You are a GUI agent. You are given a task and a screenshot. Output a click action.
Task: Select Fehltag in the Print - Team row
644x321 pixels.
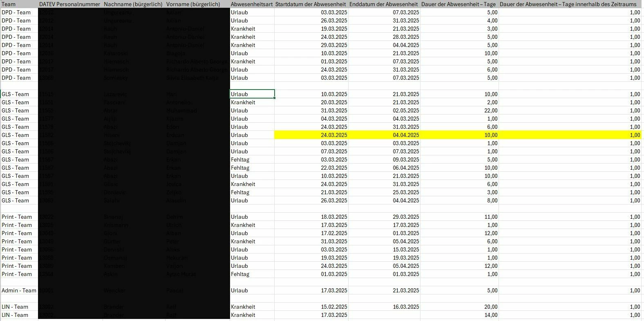coord(240,274)
